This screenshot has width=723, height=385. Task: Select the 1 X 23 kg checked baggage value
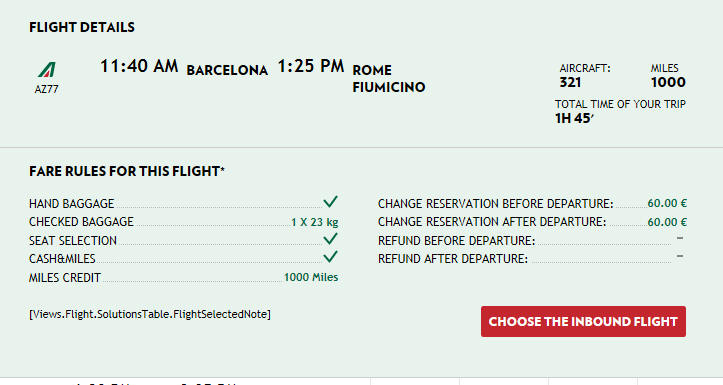314,222
